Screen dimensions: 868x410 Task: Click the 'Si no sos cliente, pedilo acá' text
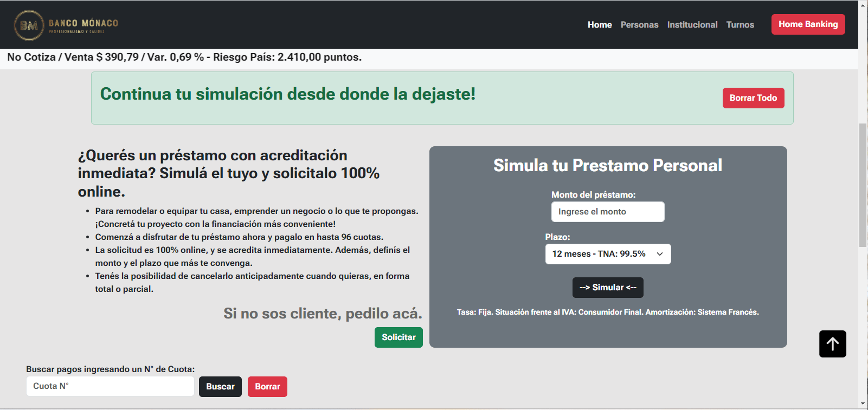coord(323,314)
